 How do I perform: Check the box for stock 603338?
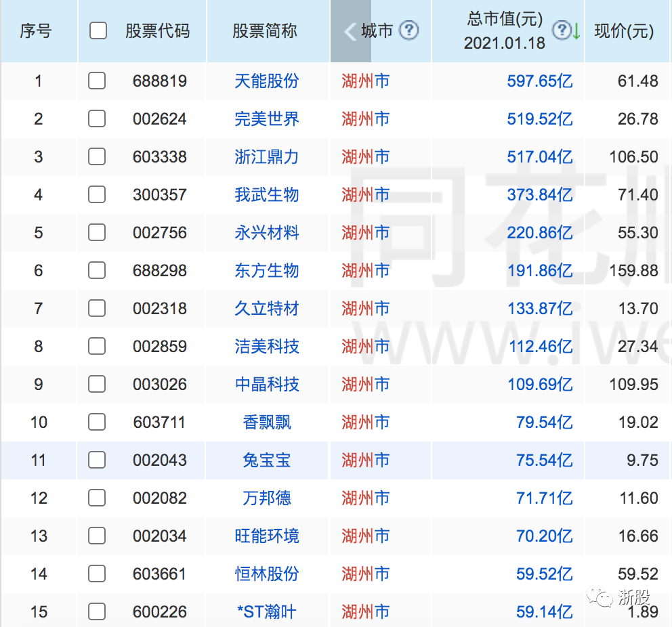97,156
